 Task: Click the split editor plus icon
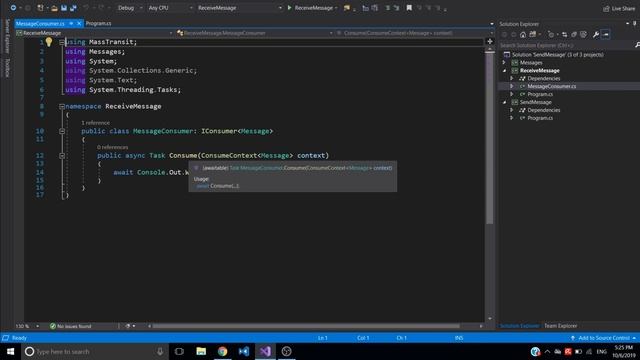(490, 41)
